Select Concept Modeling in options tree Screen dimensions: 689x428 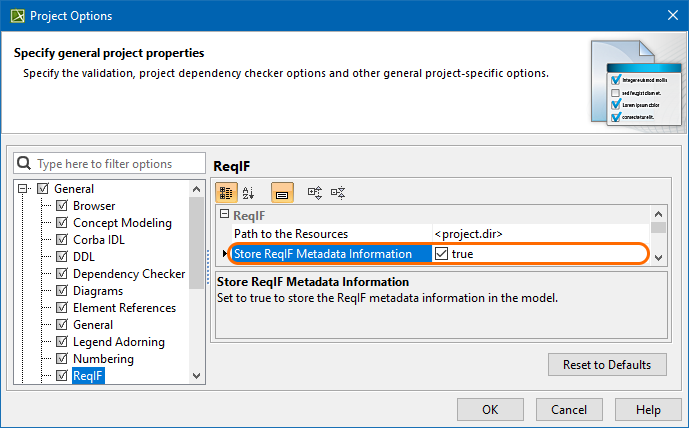coord(122,223)
